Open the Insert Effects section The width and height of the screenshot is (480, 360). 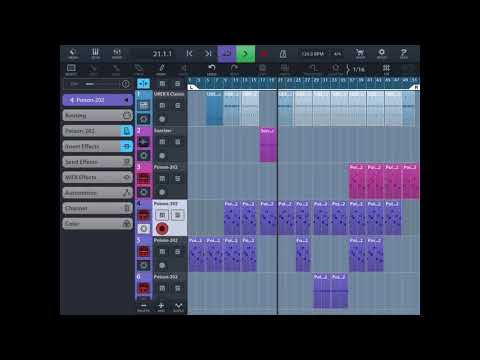[x=98, y=146]
